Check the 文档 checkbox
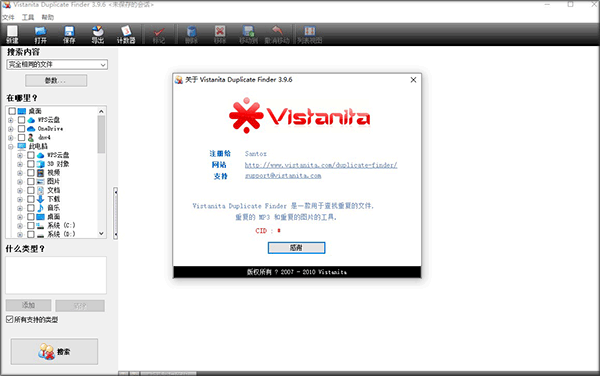 pyautogui.click(x=31, y=190)
